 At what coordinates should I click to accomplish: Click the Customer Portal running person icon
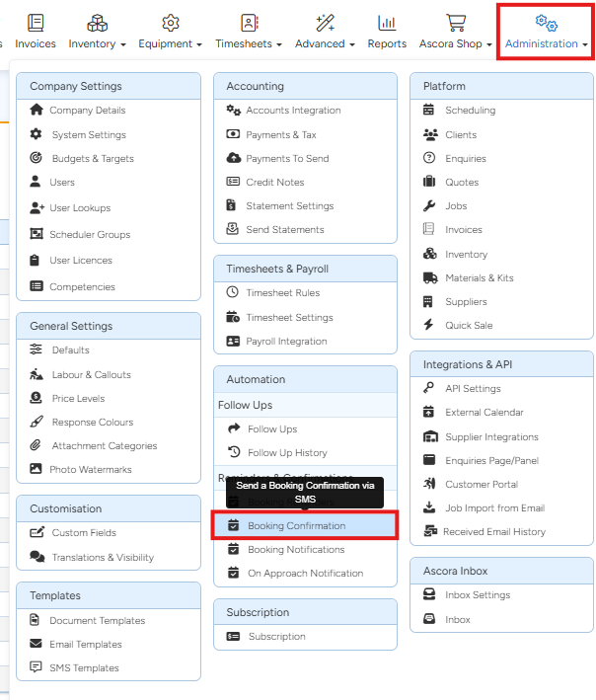429,484
